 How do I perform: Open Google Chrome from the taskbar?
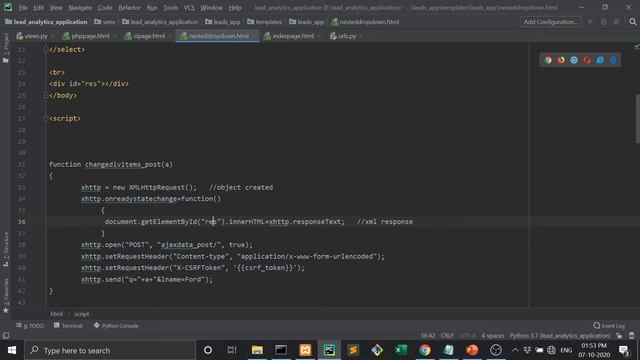[425, 350]
